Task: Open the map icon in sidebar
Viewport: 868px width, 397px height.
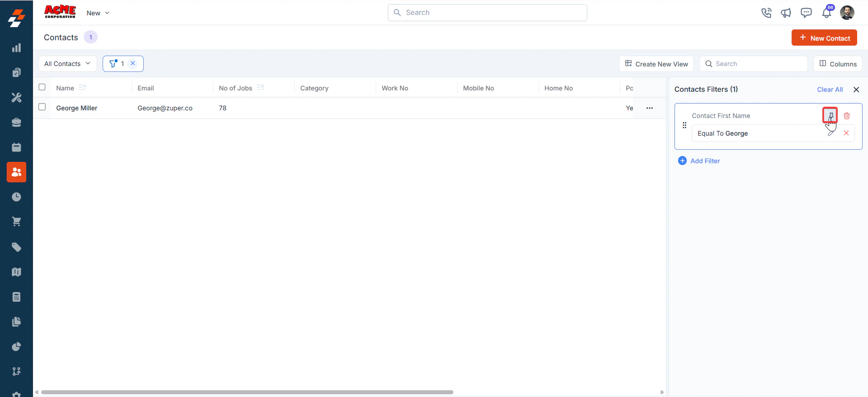Action: point(16,272)
